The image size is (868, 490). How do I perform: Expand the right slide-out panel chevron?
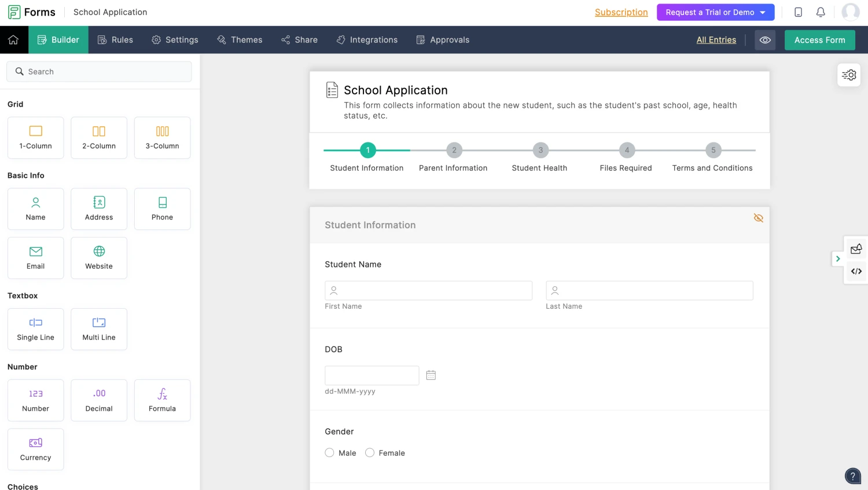837,259
